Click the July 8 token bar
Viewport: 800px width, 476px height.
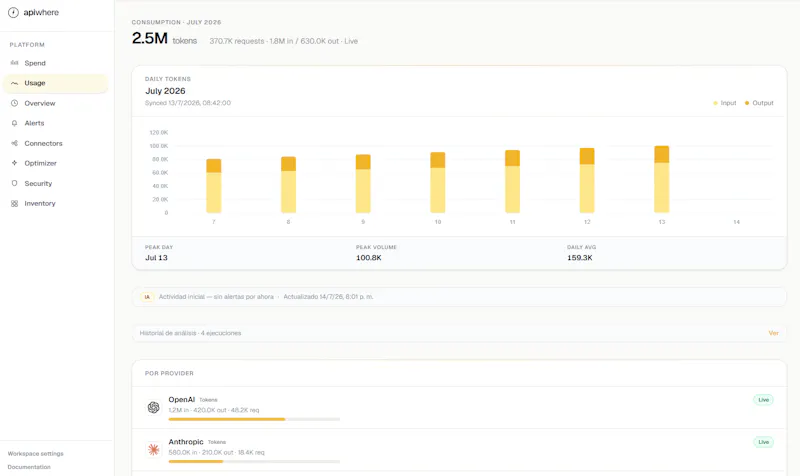(x=288, y=185)
